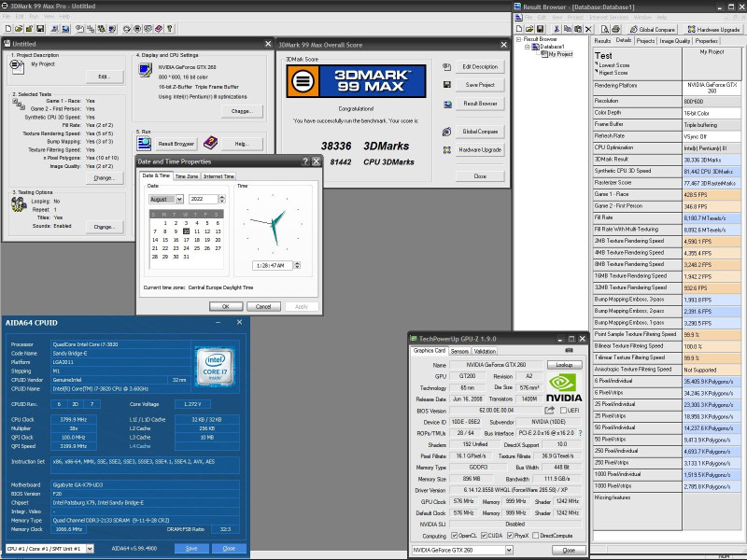This screenshot has width=747, height=560.
Task: Click Cut scissors icon in Result Browser toolbar
Action: (557, 29)
